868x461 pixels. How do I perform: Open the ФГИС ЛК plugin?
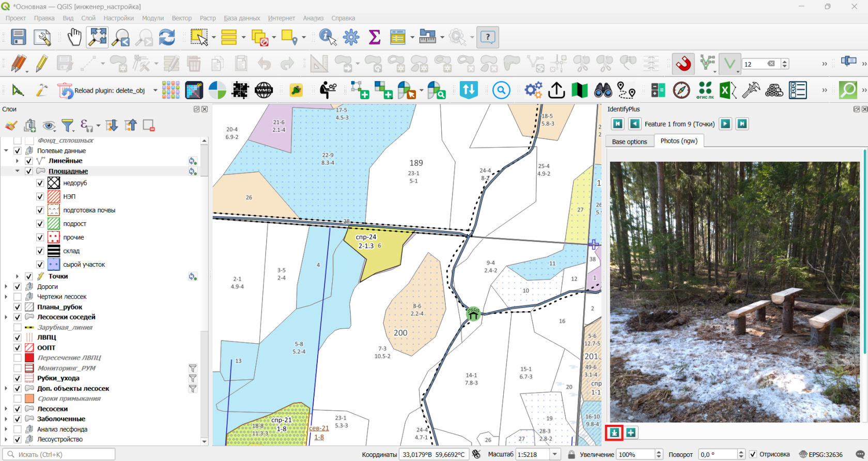tap(705, 90)
